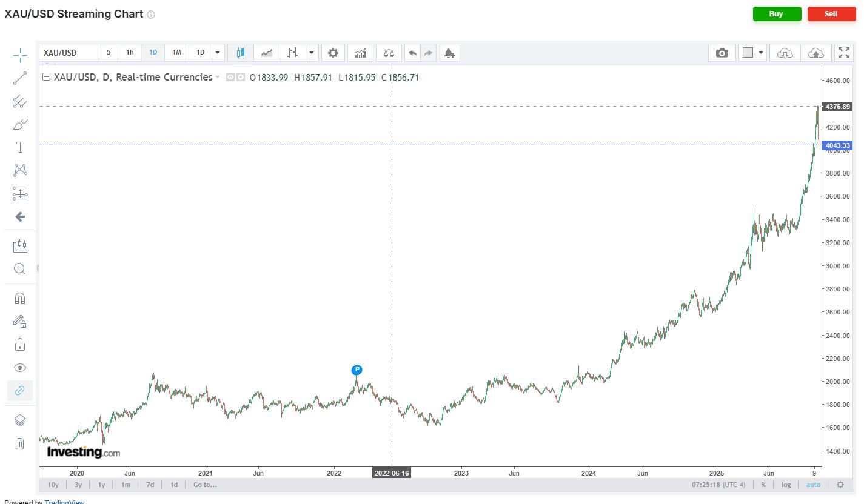Screen dimensions: 864x504
Task: Click the 4043.33 current price label
Action: (837, 145)
